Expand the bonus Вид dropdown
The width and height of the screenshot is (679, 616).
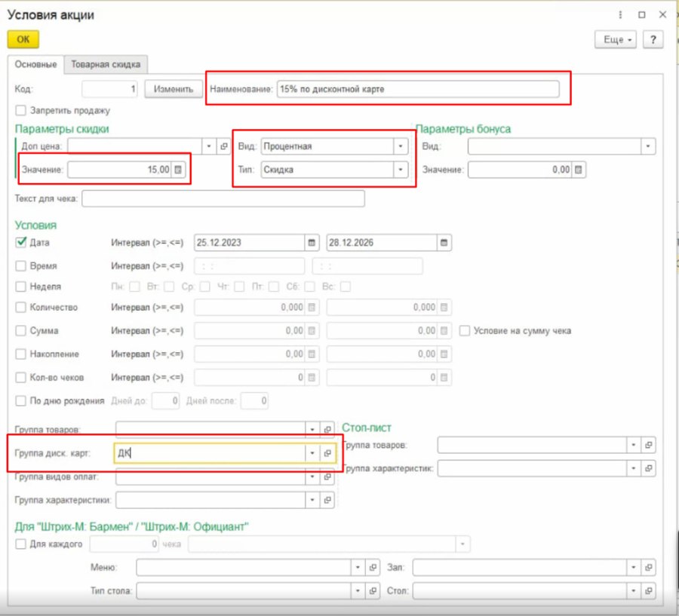pyautogui.click(x=648, y=146)
